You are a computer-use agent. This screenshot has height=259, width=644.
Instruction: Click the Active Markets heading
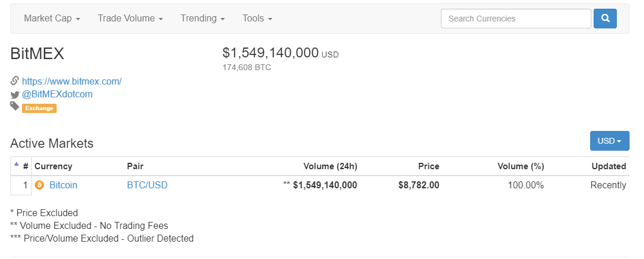coord(51,144)
